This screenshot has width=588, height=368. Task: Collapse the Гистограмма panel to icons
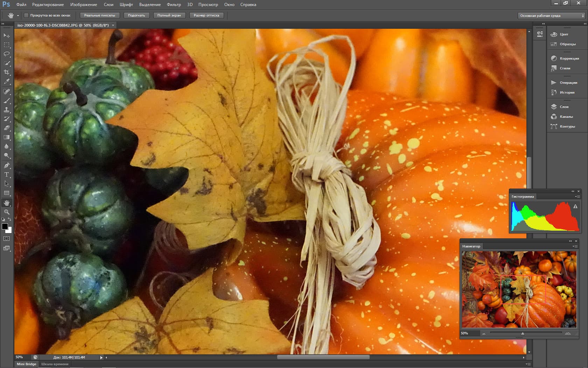573,191
